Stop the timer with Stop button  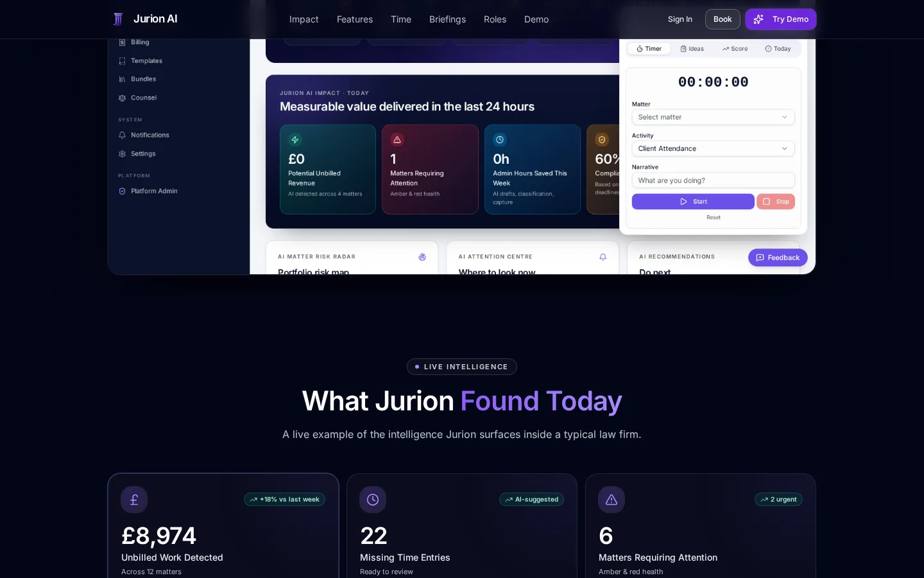(776, 202)
